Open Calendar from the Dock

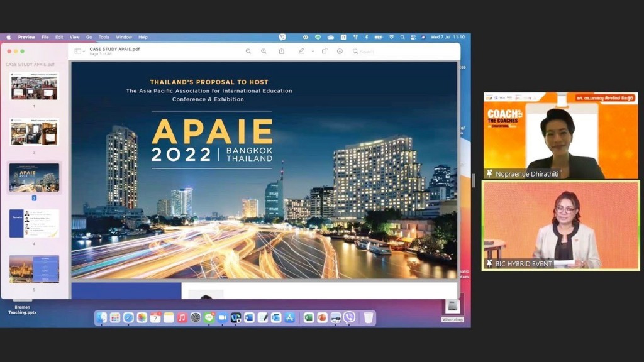(x=155, y=317)
